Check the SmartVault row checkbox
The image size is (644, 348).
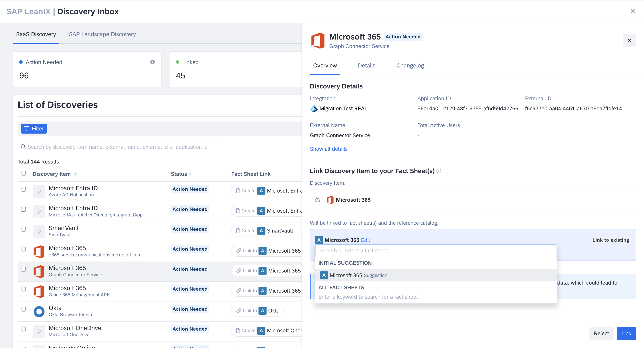[x=23, y=229]
